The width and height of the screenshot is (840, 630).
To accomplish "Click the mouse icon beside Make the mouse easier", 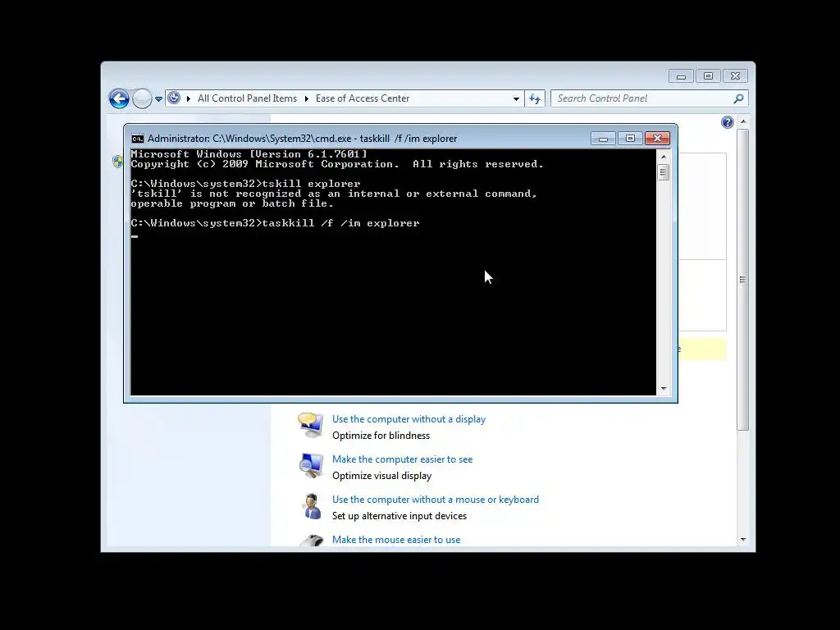I will [311, 540].
